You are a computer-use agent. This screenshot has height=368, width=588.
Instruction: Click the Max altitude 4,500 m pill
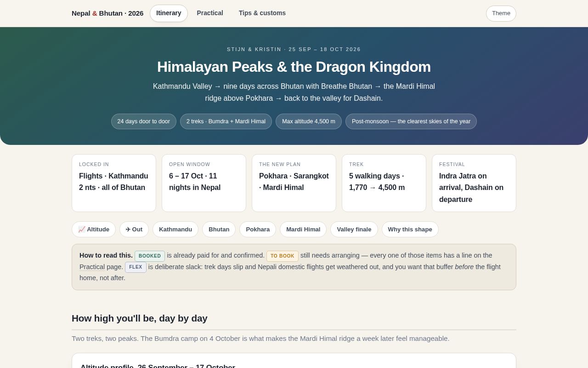click(x=309, y=121)
